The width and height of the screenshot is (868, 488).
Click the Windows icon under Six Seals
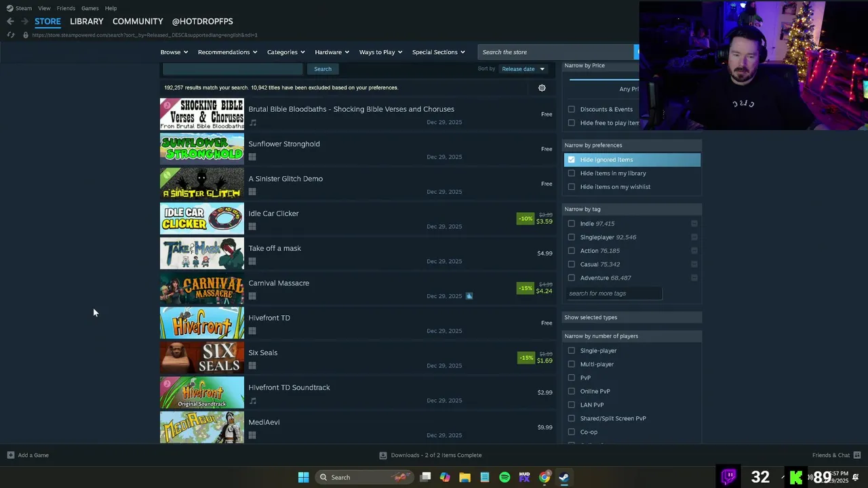[x=252, y=366]
